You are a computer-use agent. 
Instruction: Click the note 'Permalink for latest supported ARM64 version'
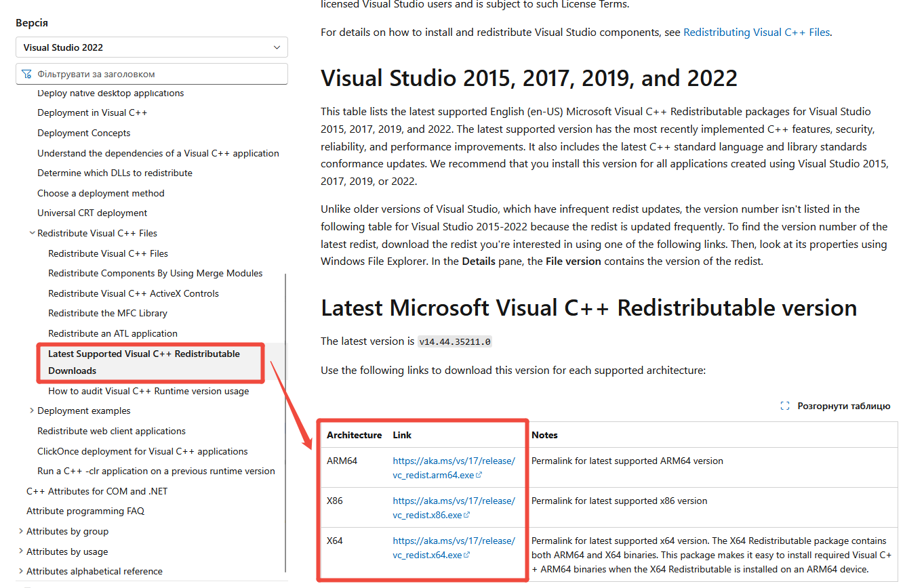tap(627, 461)
